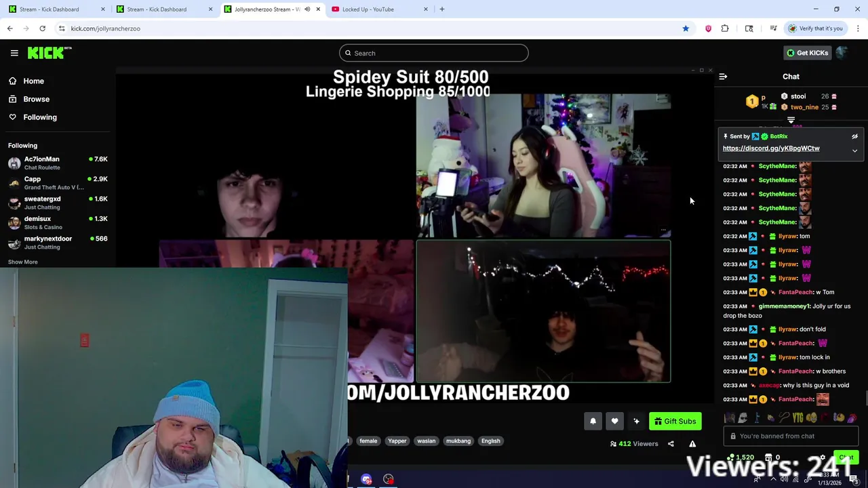Viewport: 868px width, 488px height.
Task: Reload the page
Action: 42,28
